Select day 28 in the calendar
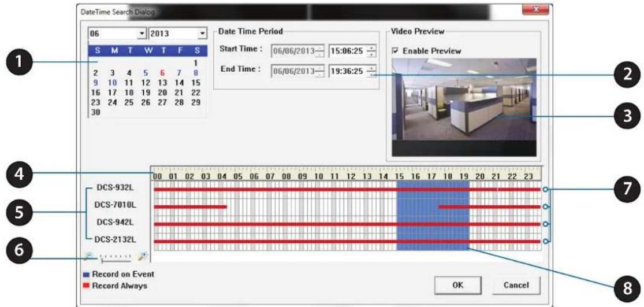 click(179, 102)
